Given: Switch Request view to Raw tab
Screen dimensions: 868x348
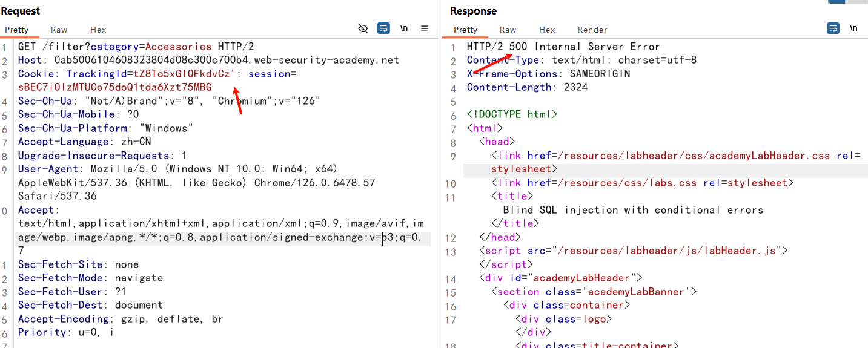Looking at the screenshot, I should pyautogui.click(x=59, y=30).
